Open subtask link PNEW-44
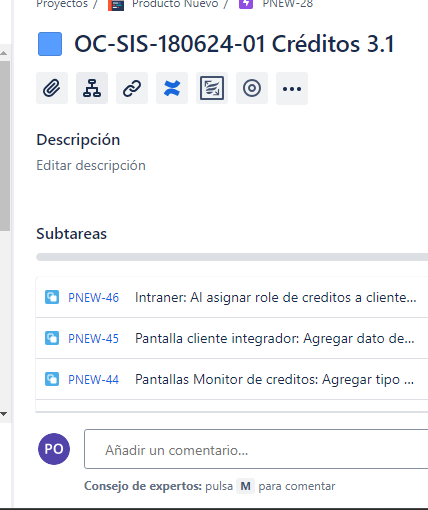The width and height of the screenshot is (428, 510). [x=93, y=379]
